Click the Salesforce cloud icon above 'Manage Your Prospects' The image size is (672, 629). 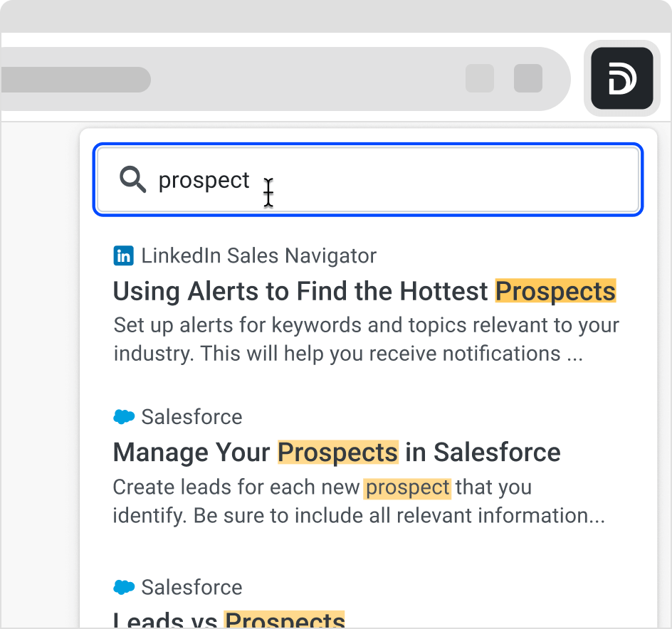click(124, 417)
